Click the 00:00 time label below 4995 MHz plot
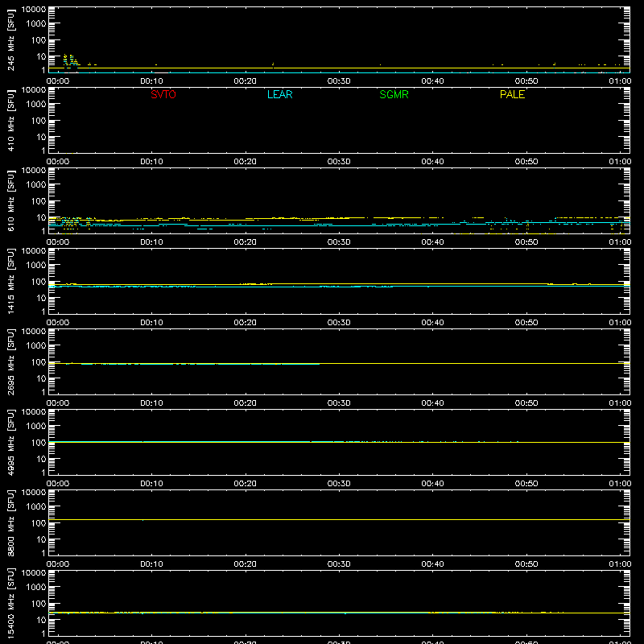644x644 pixels. coord(58,484)
